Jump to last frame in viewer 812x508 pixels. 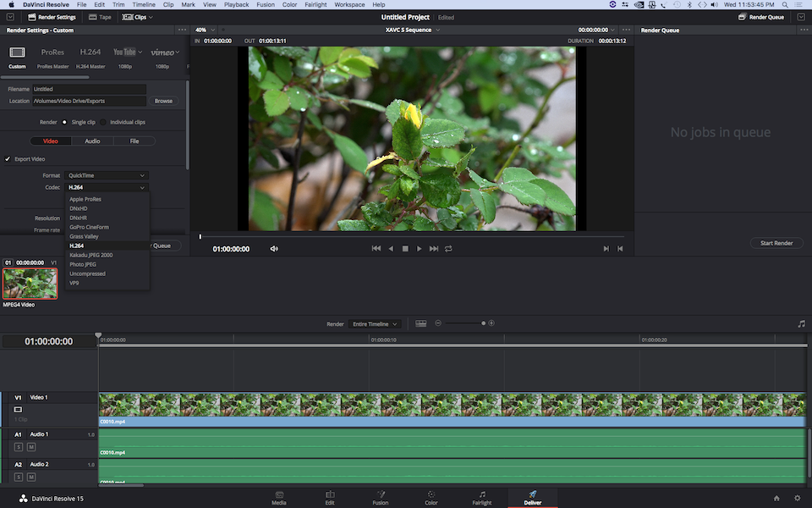tap(434, 249)
